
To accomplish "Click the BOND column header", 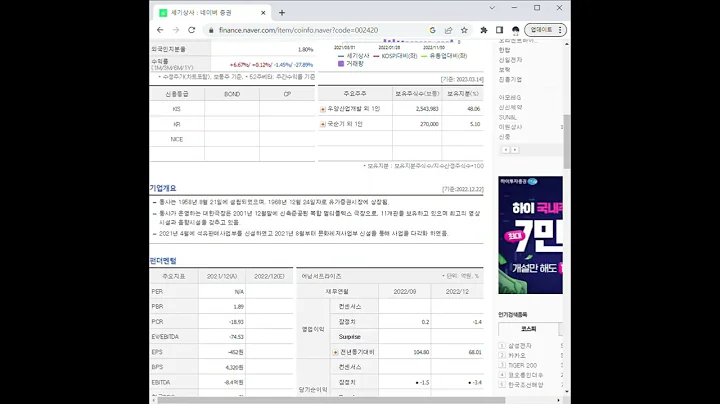I will (x=232, y=94).
